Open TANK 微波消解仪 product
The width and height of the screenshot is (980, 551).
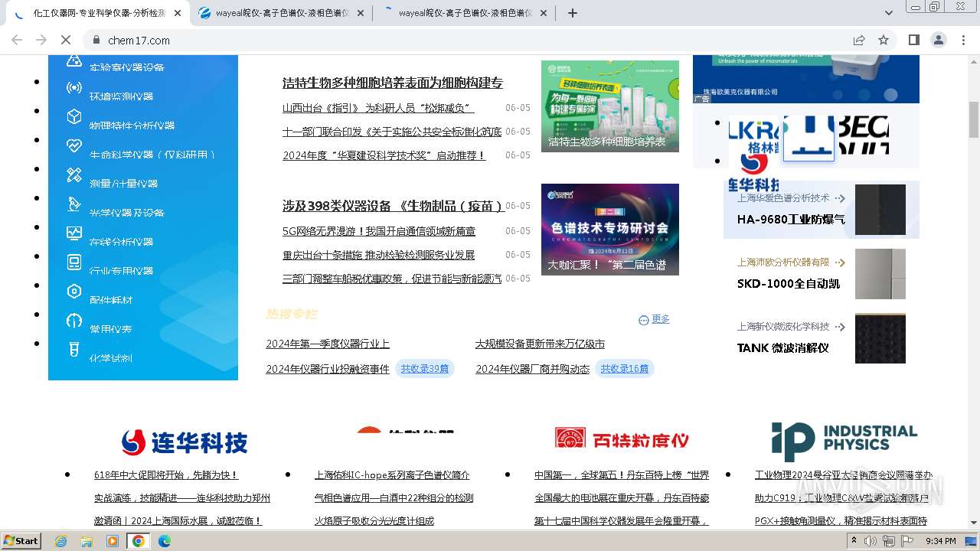tap(783, 347)
